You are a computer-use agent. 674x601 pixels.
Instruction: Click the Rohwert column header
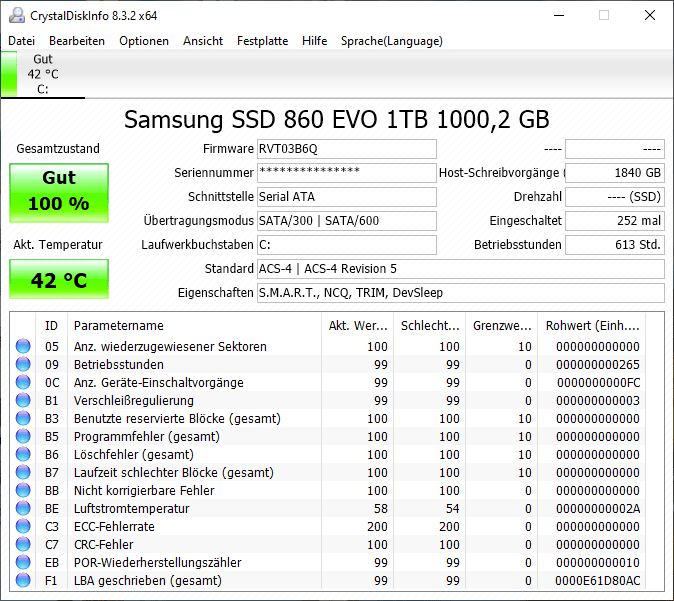click(592, 325)
